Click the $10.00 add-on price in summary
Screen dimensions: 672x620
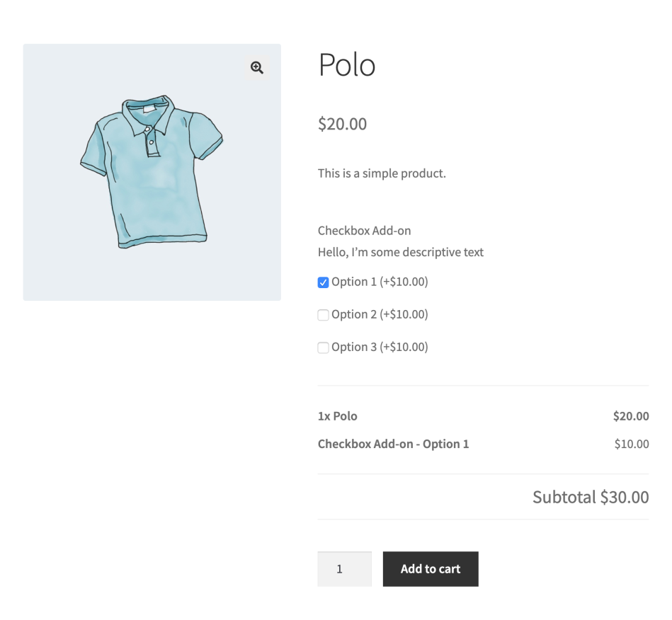tap(631, 444)
